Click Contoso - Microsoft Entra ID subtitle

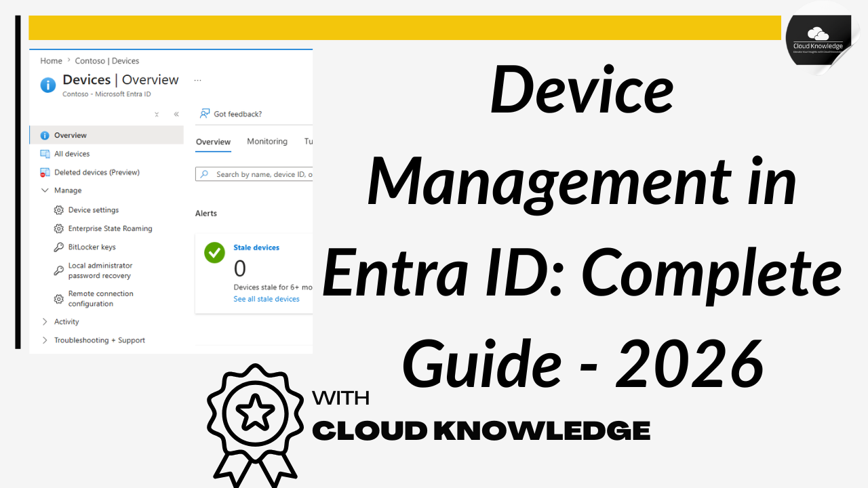coord(106,94)
